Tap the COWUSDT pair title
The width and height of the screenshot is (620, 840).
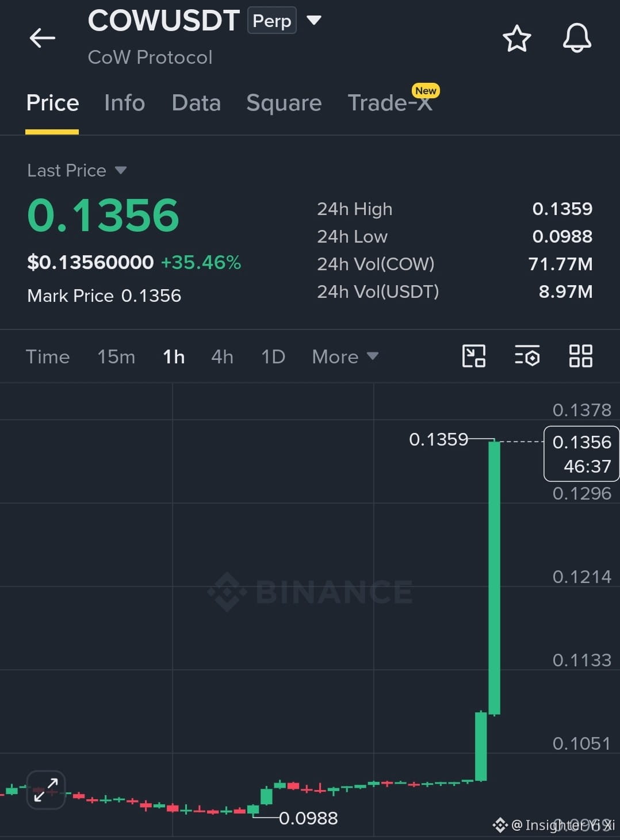tap(163, 21)
